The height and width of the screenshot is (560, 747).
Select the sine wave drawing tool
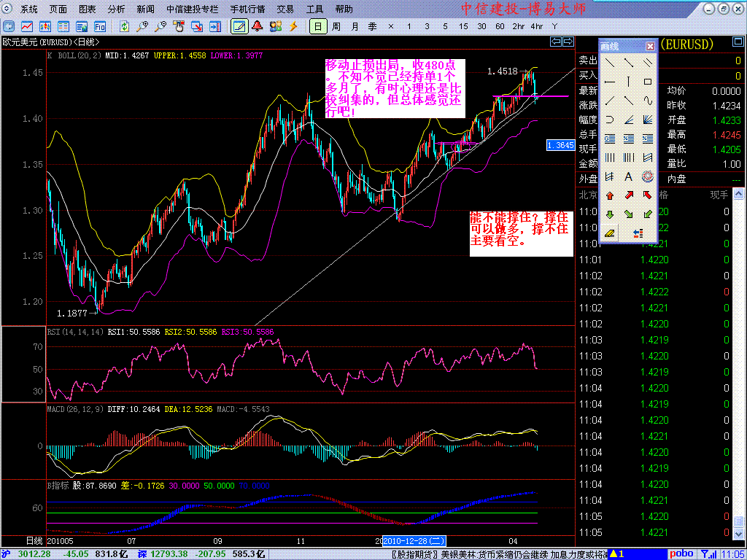pyautogui.click(x=647, y=101)
